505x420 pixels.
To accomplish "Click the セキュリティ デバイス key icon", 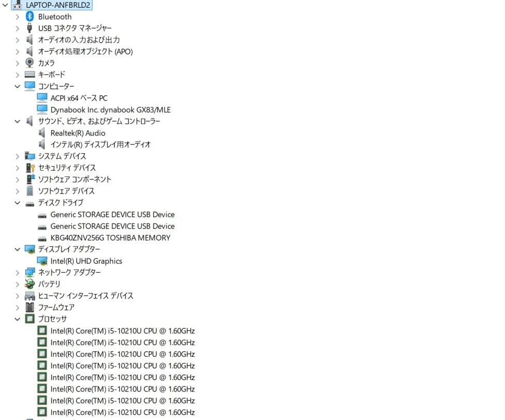I will point(29,168).
